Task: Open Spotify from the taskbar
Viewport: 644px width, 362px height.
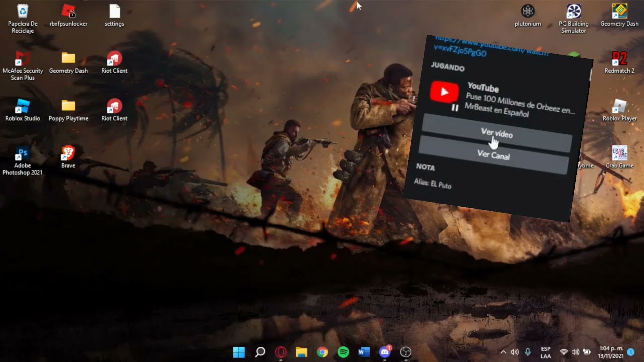Action: point(343,352)
